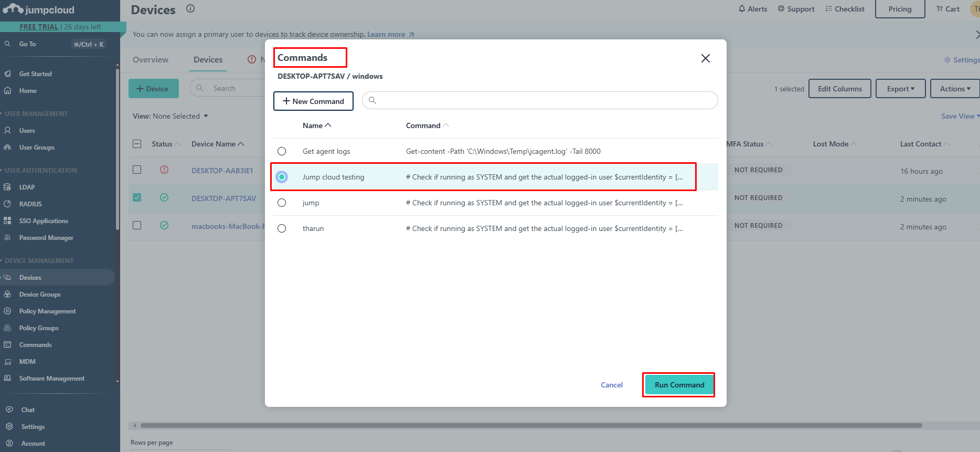Click Cancel in Commands dialog
Screen dimensions: 980x452
tap(612, 385)
